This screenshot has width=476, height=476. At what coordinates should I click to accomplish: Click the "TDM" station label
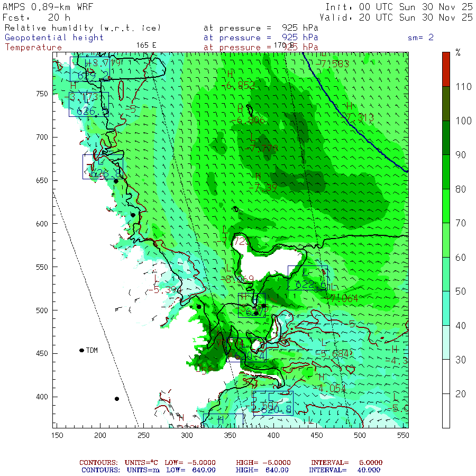point(92,350)
